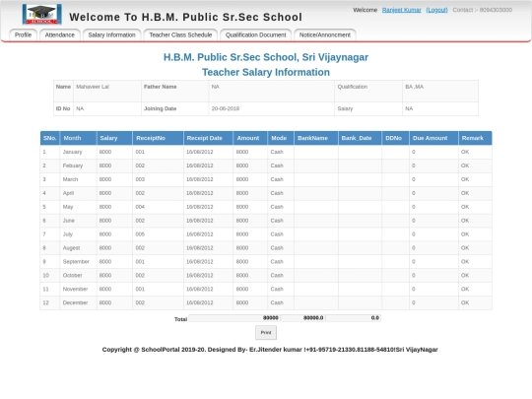The height and width of the screenshot is (399, 532).
Task: Click the Amount column header
Action: [250, 138]
